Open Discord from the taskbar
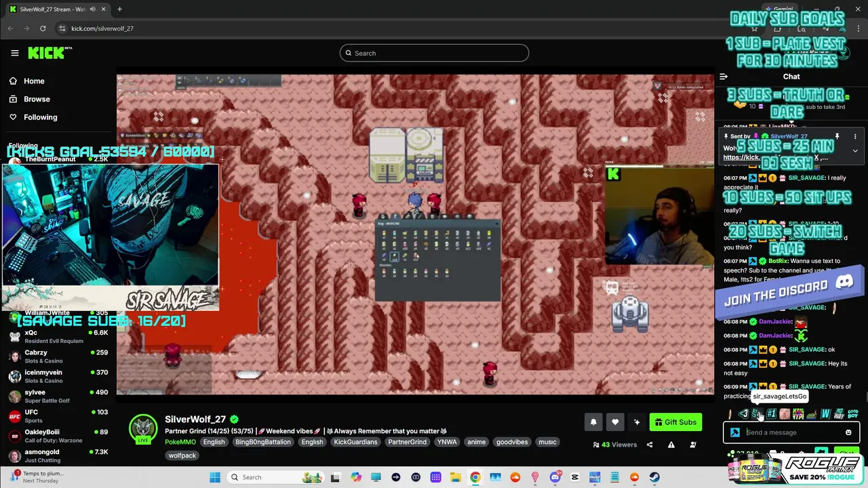 [555, 477]
